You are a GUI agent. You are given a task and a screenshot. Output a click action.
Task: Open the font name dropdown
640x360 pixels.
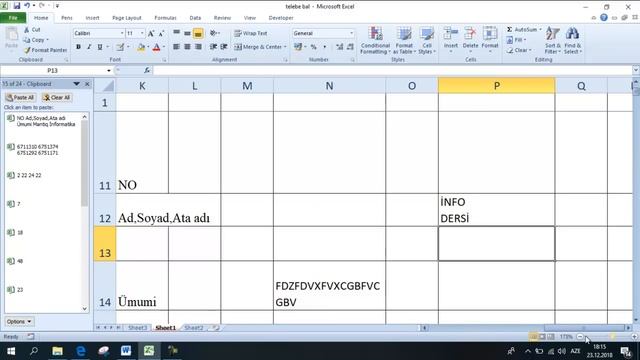click(x=122, y=33)
